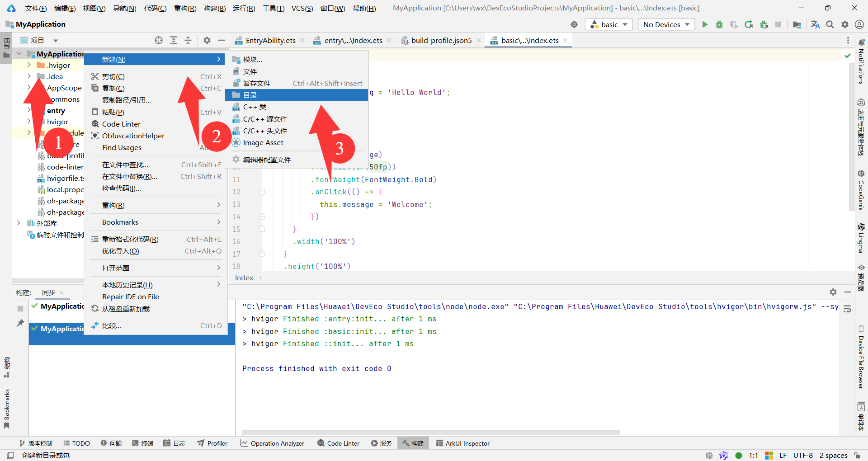Open the 文件(F) menu
Screen dimensions: 868x461
tap(36, 8)
